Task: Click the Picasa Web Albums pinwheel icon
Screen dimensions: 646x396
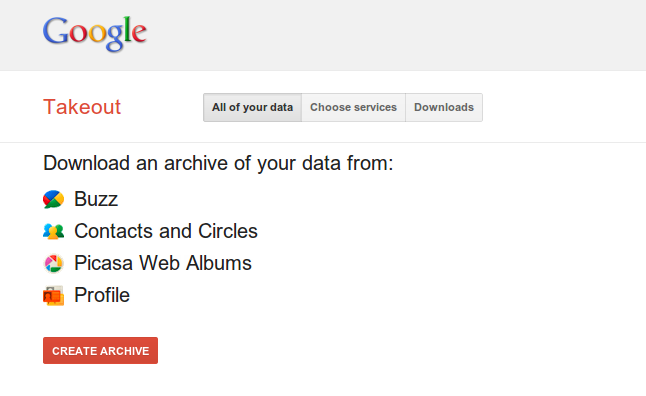Action: pyautogui.click(x=54, y=263)
